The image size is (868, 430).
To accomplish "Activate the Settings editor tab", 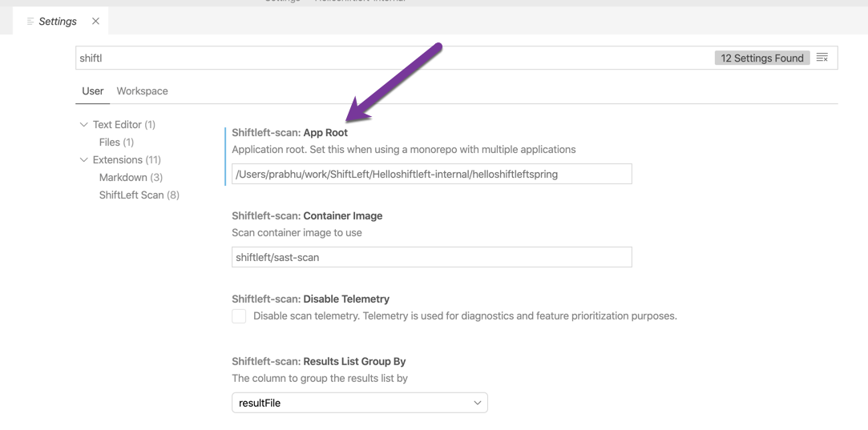I will click(60, 21).
